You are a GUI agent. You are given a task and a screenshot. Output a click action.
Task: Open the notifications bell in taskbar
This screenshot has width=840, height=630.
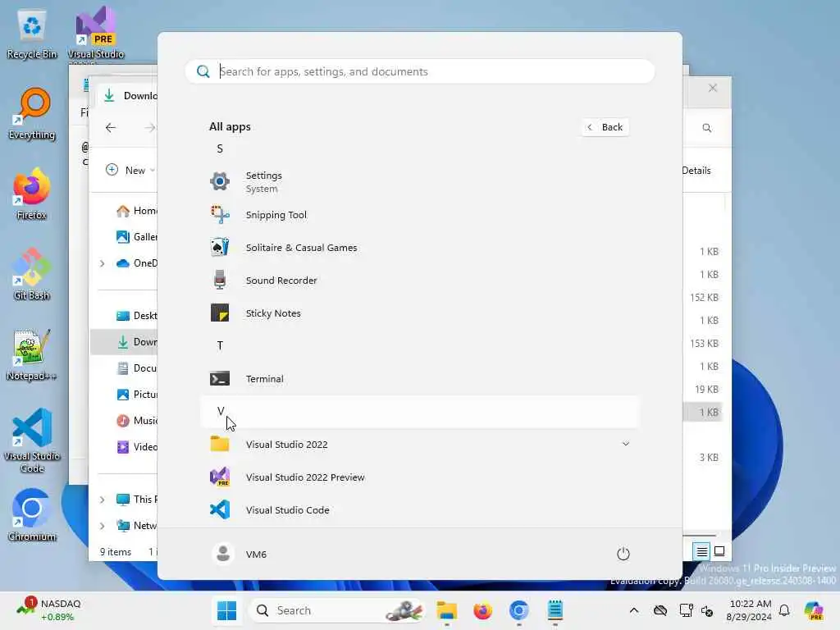(x=784, y=610)
